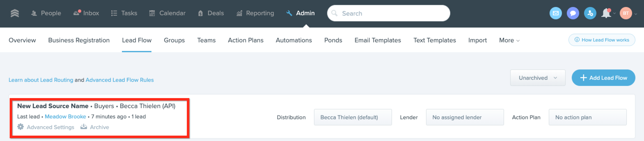Expand the More tab dropdown
The width and height of the screenshot is (644, 141).
[x=509, y=40]
